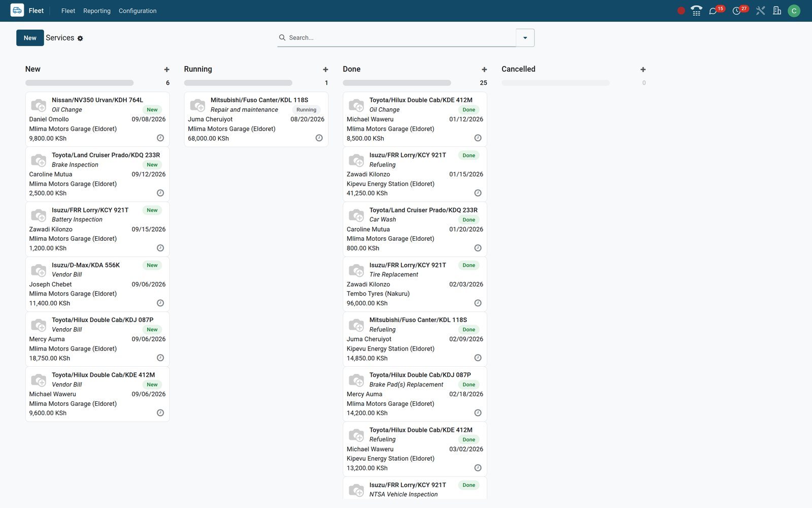The height and width of the screenshot is (508, 812).
Task: Focus the Search input field
Action: [x=401, y=38]
